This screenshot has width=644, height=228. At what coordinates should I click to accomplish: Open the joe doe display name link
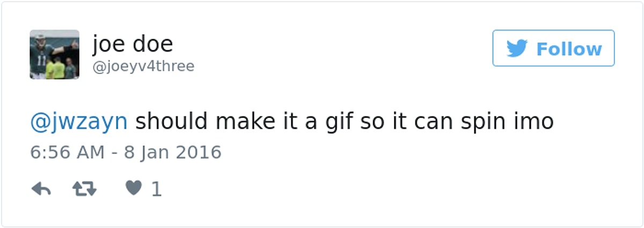click(x=133, y=44)
